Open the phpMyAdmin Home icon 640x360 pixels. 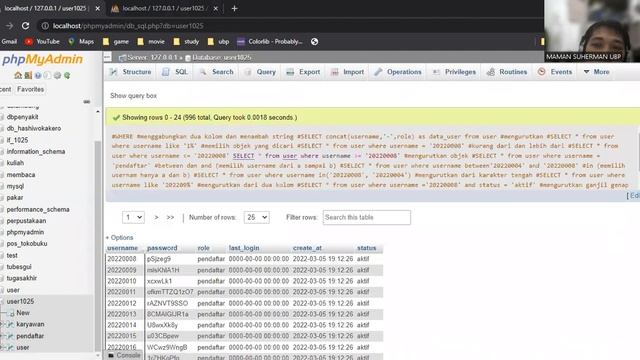click(x=18, y=76)
